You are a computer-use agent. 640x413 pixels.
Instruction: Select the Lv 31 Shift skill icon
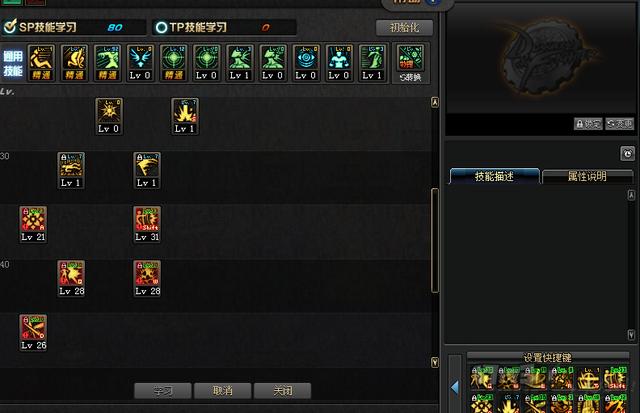point(147,224)
